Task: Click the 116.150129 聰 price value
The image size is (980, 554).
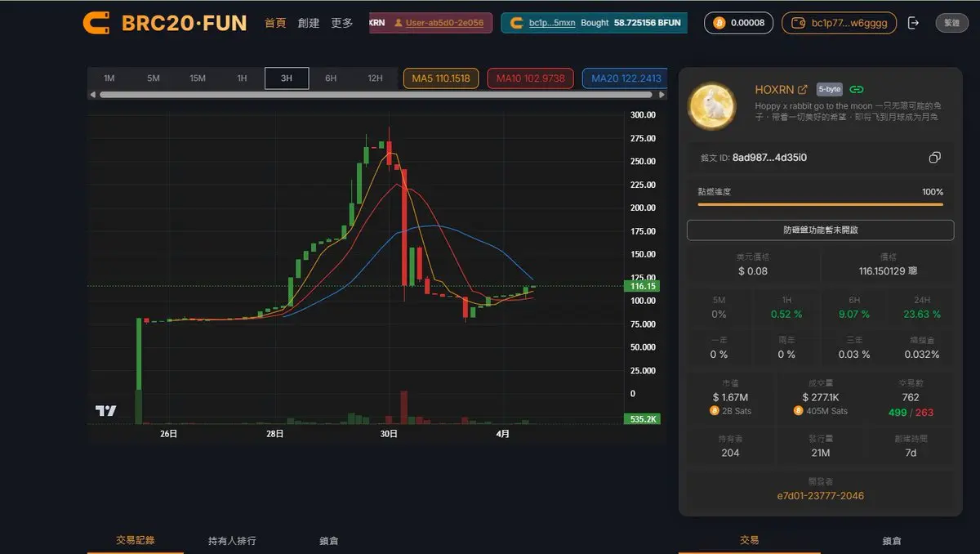Action: [887, 271]
